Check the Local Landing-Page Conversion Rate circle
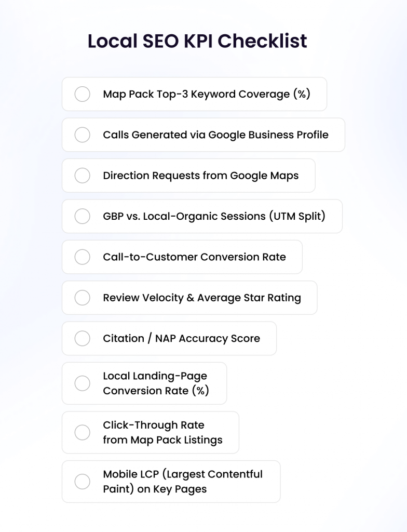 pyautogui.click(x=83, y=383)
